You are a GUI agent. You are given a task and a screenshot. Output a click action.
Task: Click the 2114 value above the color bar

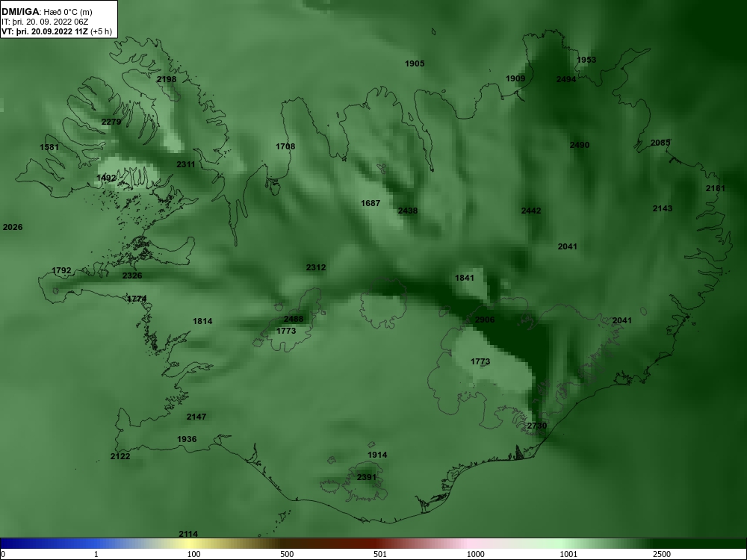(188, 534)
